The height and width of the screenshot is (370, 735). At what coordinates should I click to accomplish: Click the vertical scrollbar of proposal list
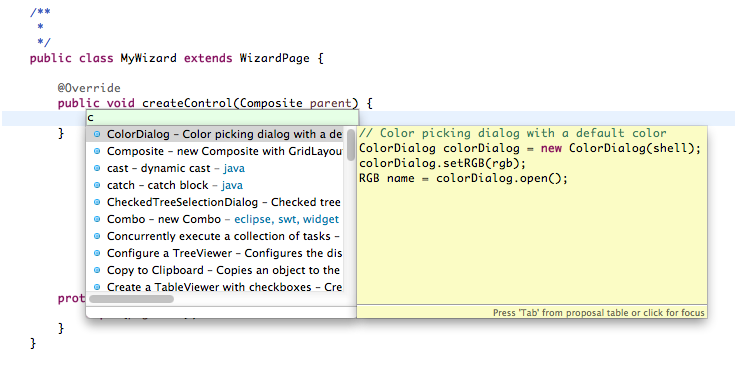351,209
